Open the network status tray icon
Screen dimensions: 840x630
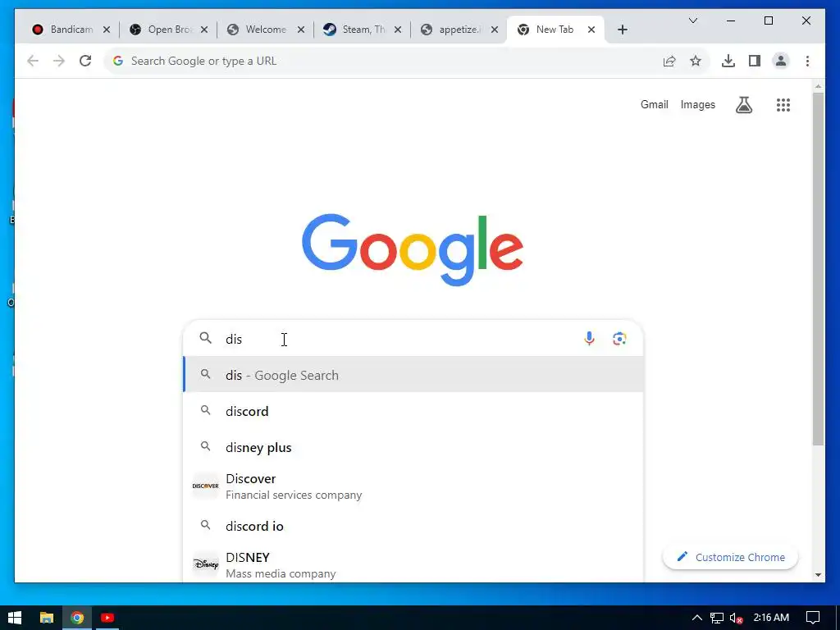tap(717, 618)
